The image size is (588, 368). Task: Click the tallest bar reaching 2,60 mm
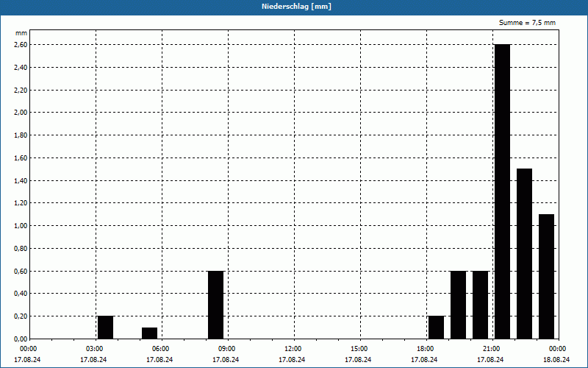[503, 191]
